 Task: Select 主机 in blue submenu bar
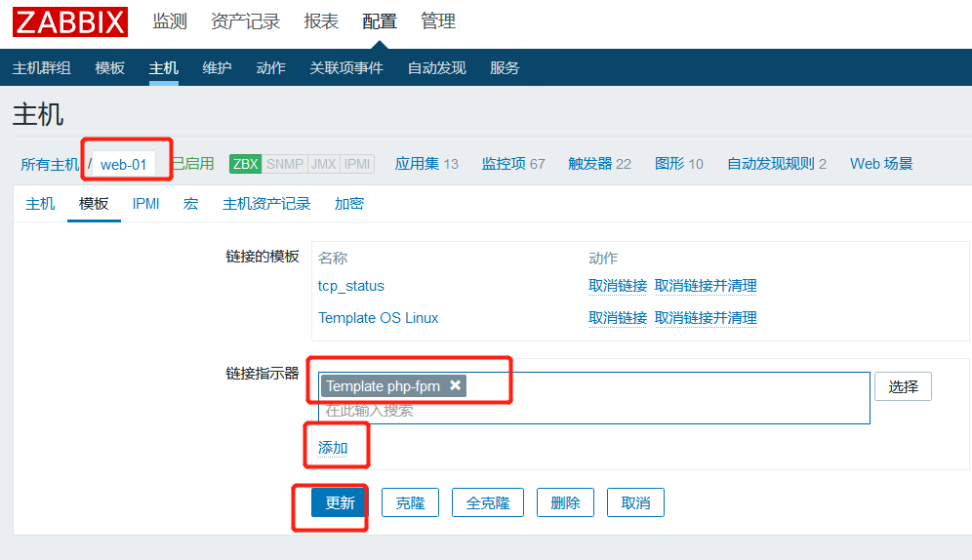pos(164,68)
